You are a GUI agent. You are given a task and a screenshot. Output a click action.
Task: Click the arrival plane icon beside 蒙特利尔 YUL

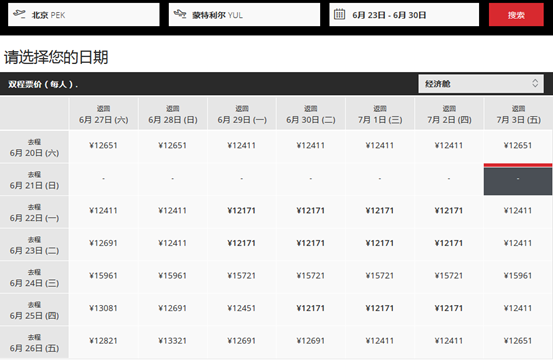coord(180,14)
